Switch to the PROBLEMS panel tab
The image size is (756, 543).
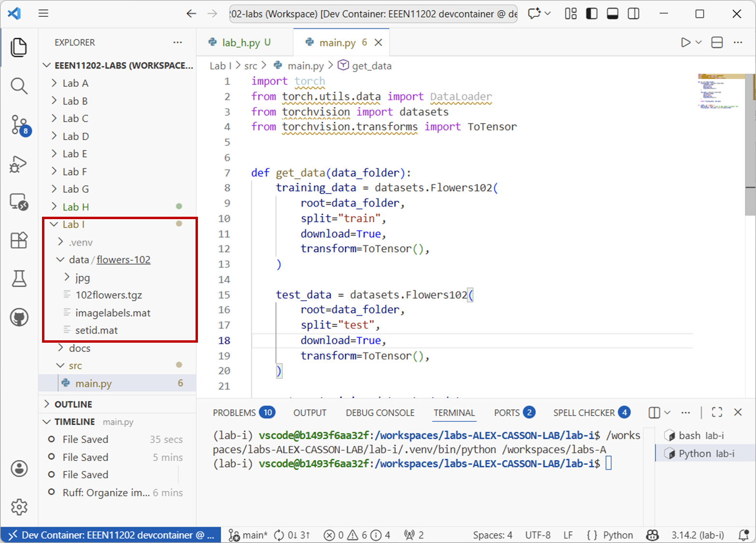click(234, 413)
